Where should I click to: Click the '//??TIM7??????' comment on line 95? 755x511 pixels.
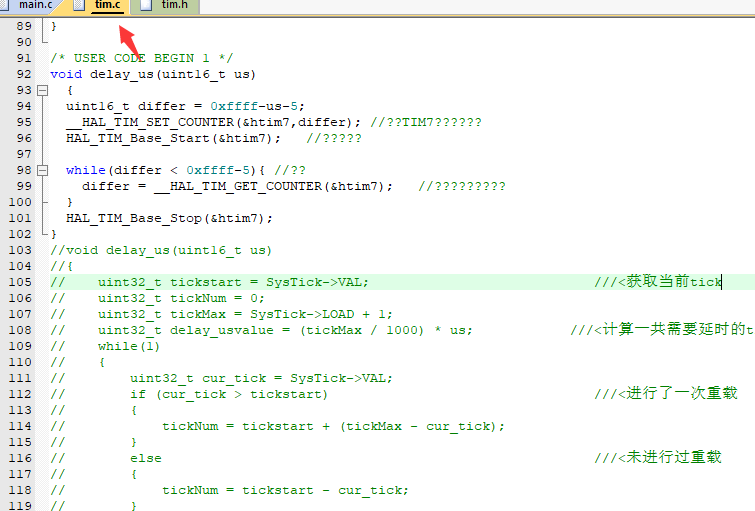coord(426,122)
